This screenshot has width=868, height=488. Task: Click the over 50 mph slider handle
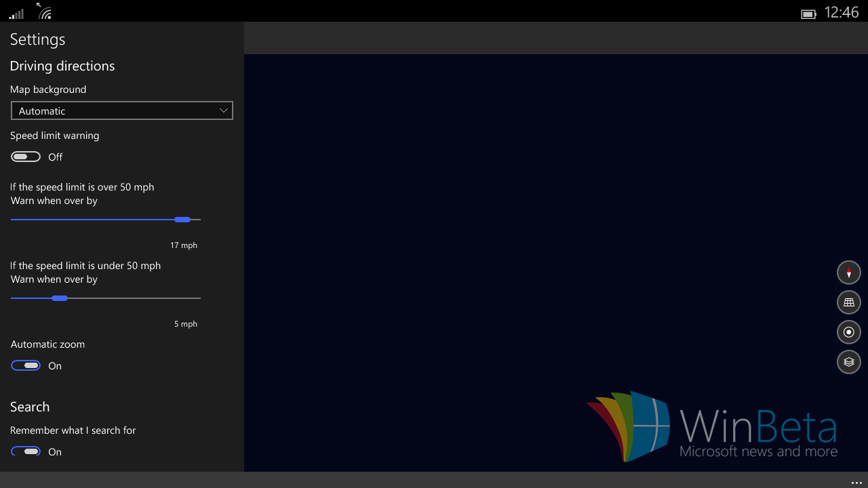tap(182, 220)
